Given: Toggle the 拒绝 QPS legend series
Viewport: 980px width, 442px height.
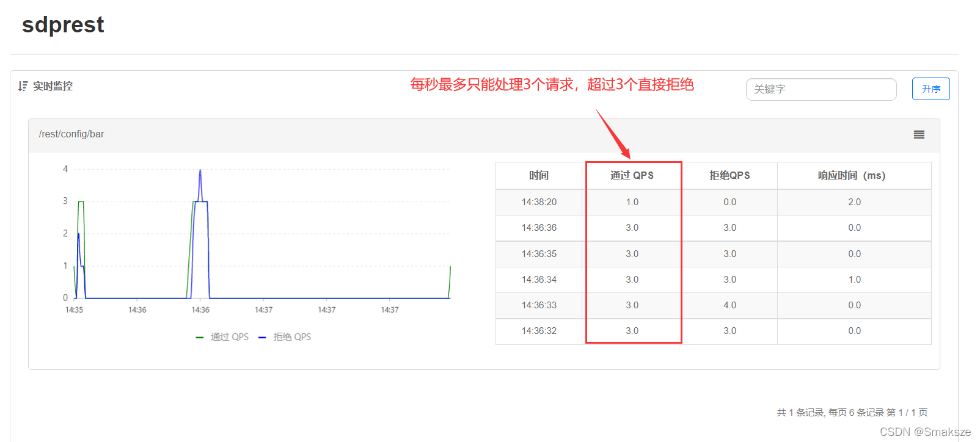Looking at the screenshot, I should coord(285,337).
